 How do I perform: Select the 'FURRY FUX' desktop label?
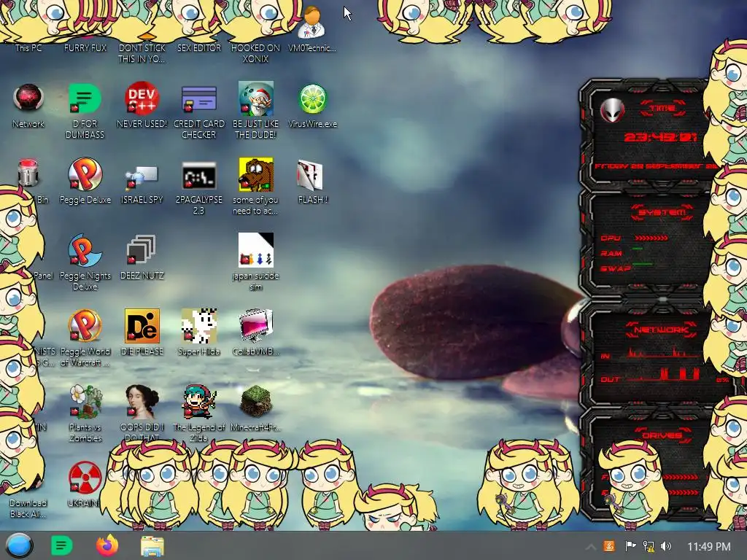pos(85,47)
